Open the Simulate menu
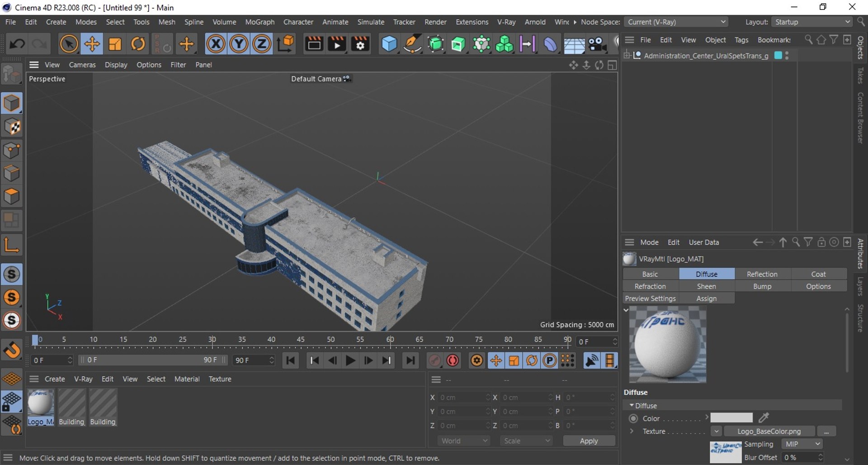Screen dimensions: 868x465 pos(371,22)
